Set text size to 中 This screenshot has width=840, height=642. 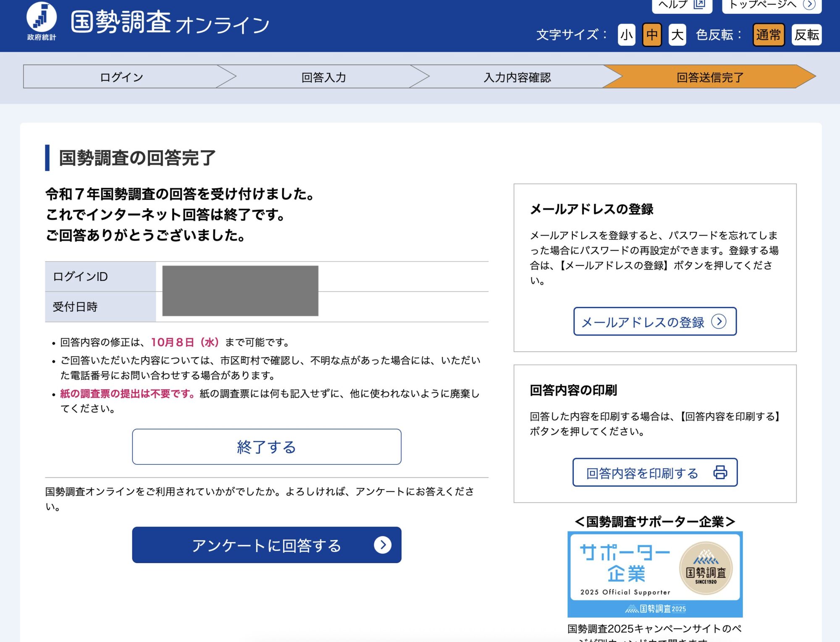652,35
